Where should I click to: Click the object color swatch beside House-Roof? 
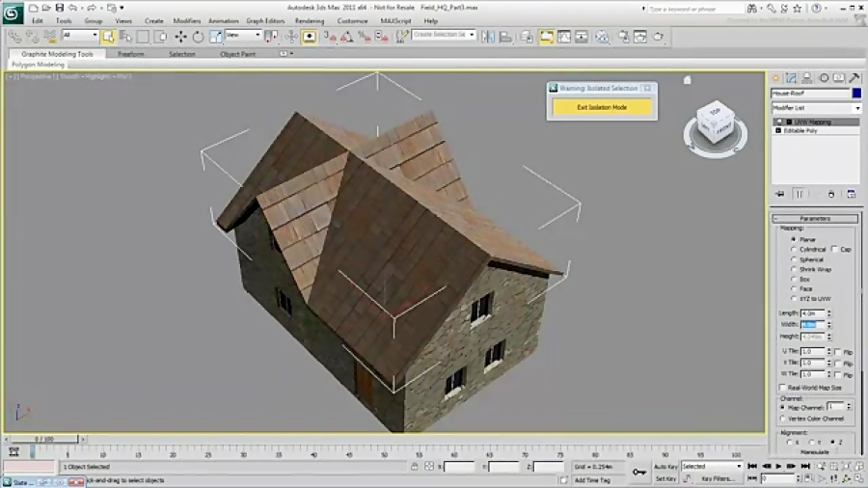(855, 93)
